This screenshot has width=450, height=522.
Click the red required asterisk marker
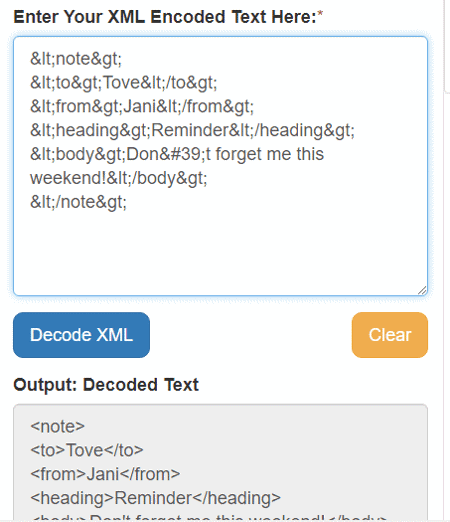320,14
